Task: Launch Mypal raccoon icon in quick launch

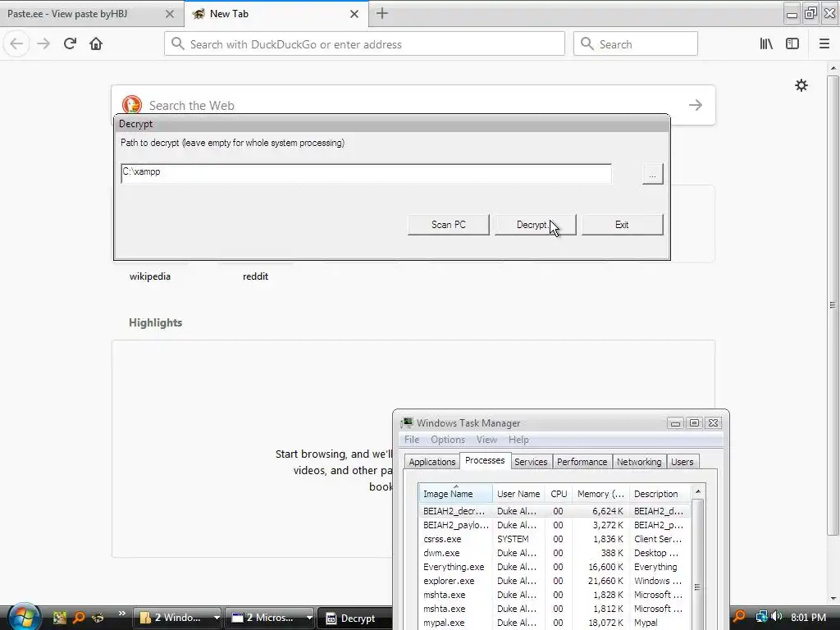Action: [98, 618]
